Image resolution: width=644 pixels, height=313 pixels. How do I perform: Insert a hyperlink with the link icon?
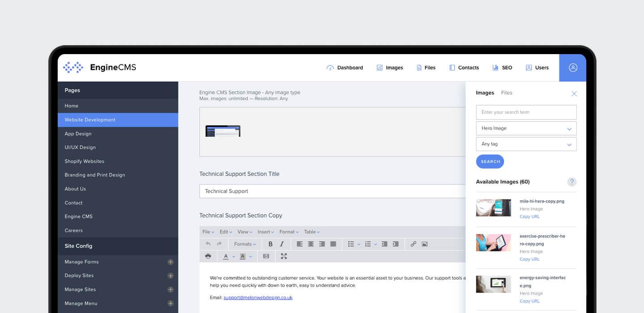click(x=413, y=244)
